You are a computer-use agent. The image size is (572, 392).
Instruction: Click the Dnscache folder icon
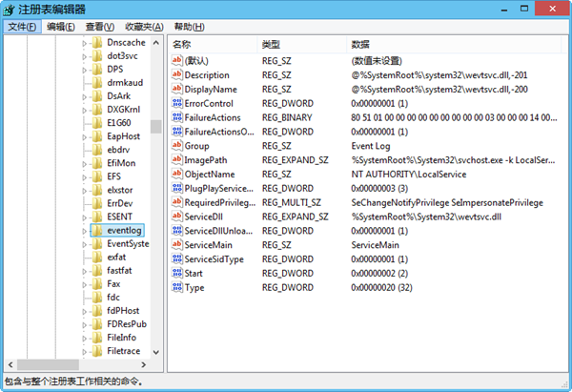[97, 43]
